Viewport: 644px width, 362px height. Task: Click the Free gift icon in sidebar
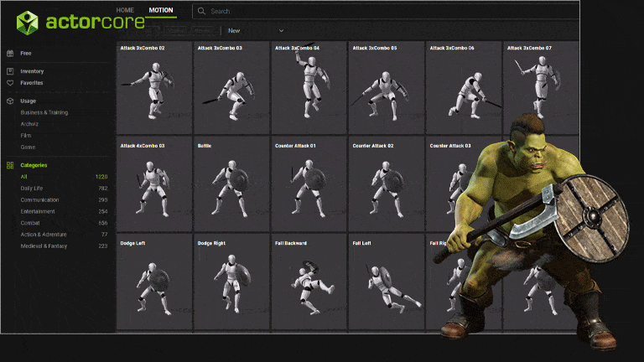pos(10,53)
